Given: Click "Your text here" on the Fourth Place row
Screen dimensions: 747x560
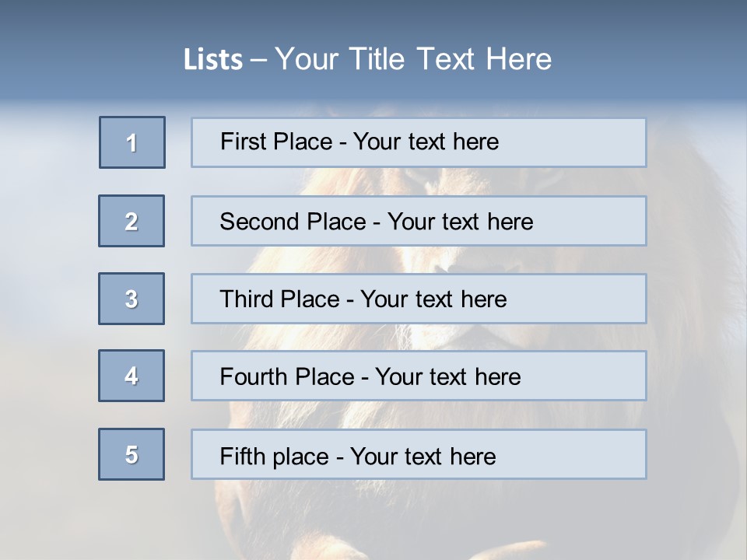Looking at the screenshot, I should pos(447,377).
